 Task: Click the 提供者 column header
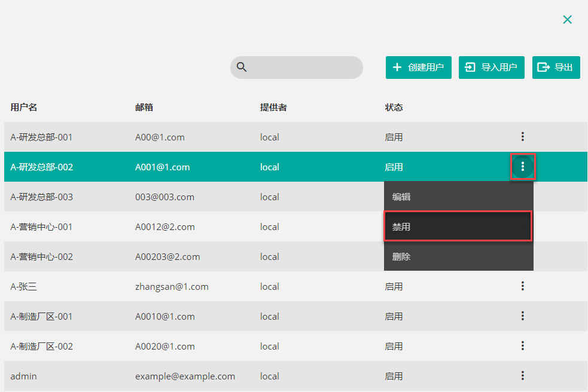point(273,108)
